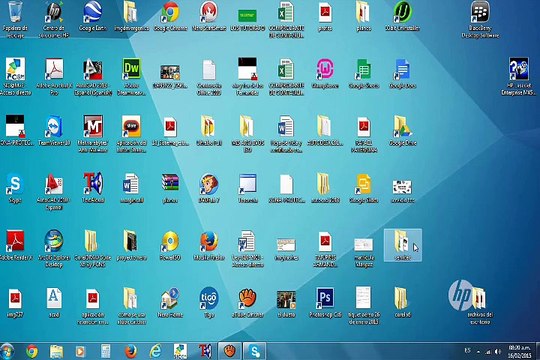Open Windows Explorer from the taskbar
The height and width of the screenshot is (360, 540).
56,351
